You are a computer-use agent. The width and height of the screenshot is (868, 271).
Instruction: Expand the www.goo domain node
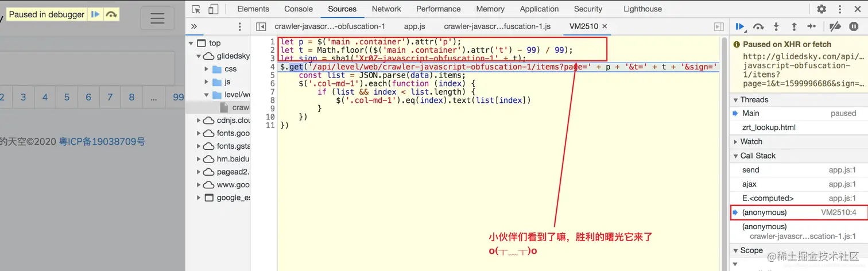tap(199, 185)
